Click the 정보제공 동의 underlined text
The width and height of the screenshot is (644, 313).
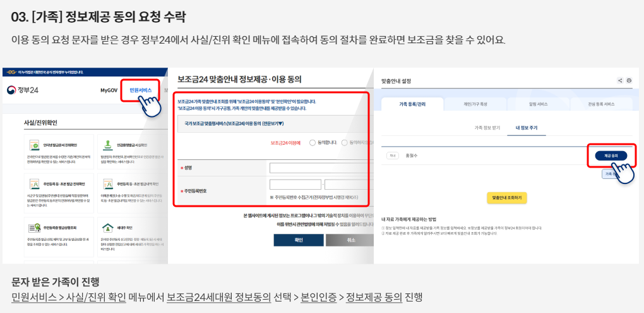coord(374,297)
